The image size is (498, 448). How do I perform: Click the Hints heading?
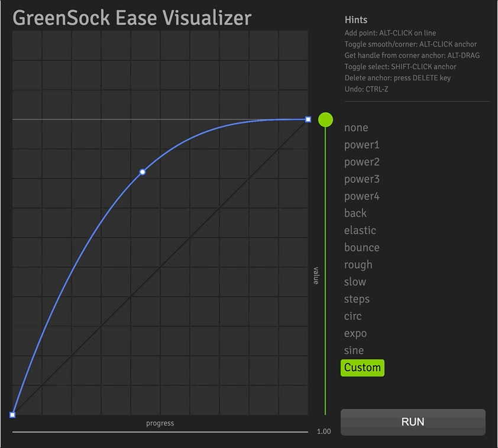pyautogui.click(x=356, y=20)
